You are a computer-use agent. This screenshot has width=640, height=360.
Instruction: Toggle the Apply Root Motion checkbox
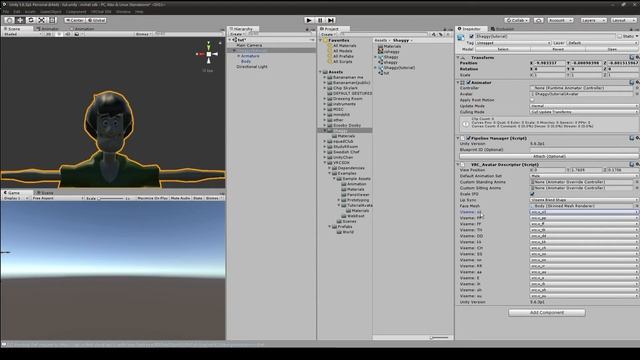[x=532, y=100]
